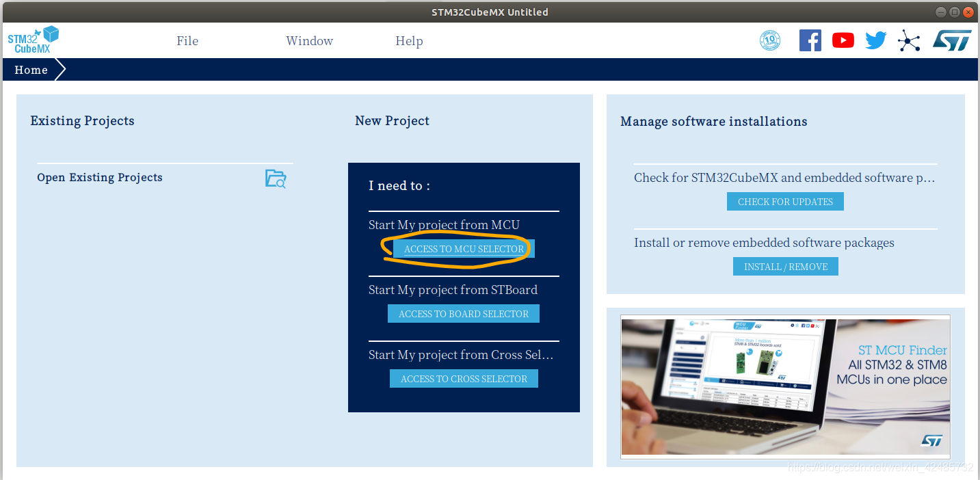This screenshot has height=480, width=980.
Task: Open the 10 years anniversary badge icon
Action: [770, 40]
